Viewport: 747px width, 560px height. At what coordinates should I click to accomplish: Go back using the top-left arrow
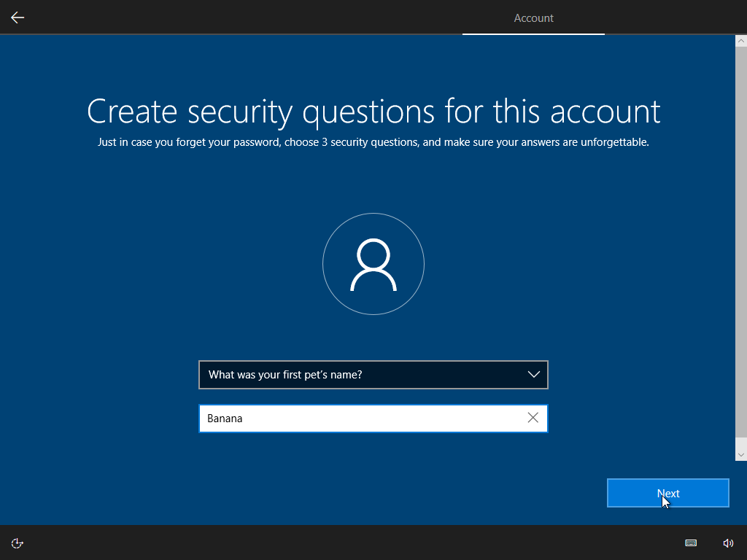point(18,17)
